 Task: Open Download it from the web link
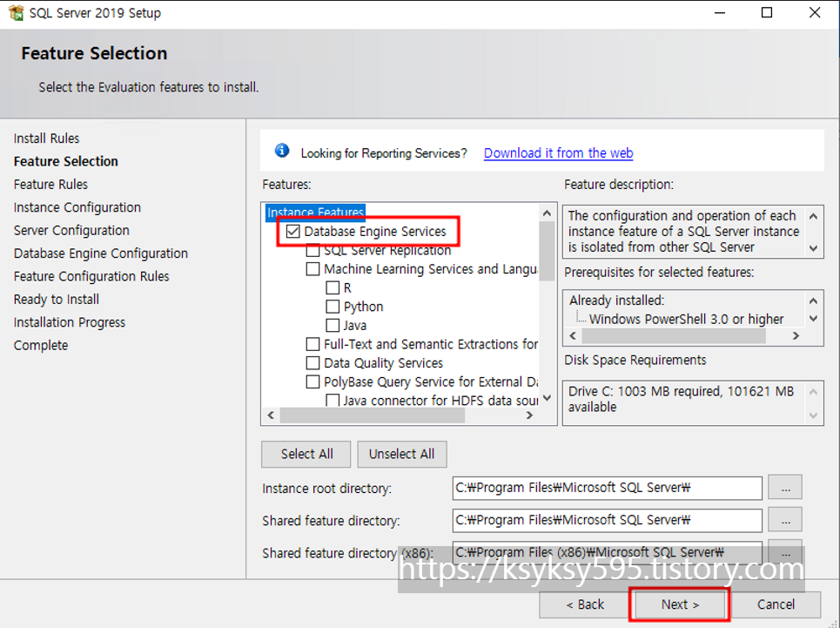(558, 152)
